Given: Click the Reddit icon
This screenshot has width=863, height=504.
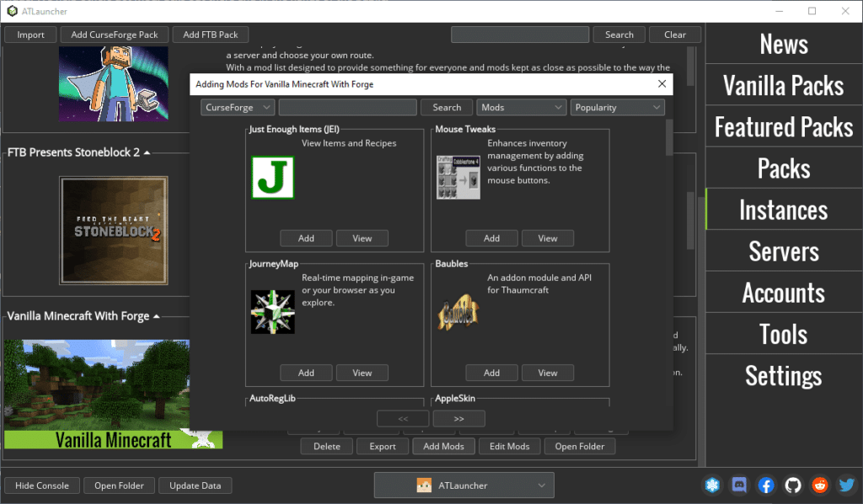Looking at the screenshot, I should point(819,485).
